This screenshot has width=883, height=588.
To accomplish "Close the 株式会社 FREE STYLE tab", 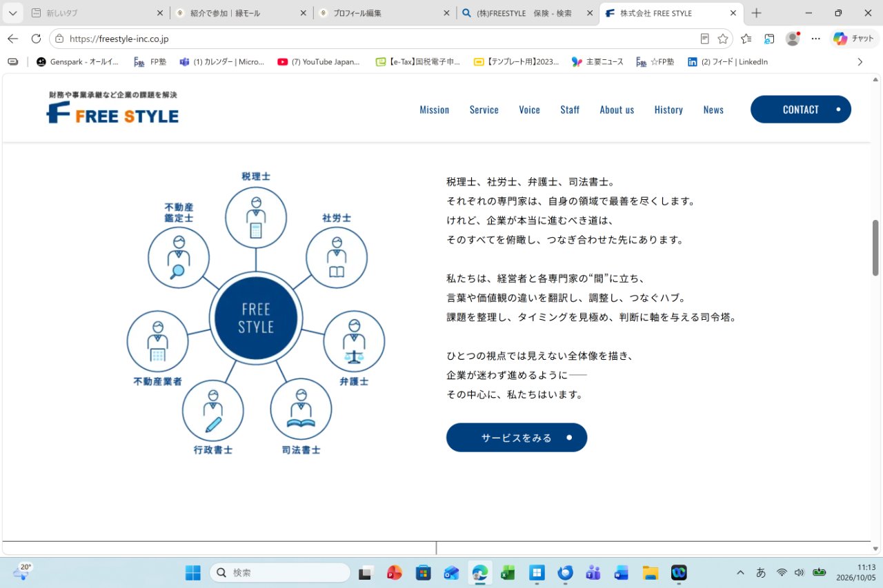I will click(734, 13).
